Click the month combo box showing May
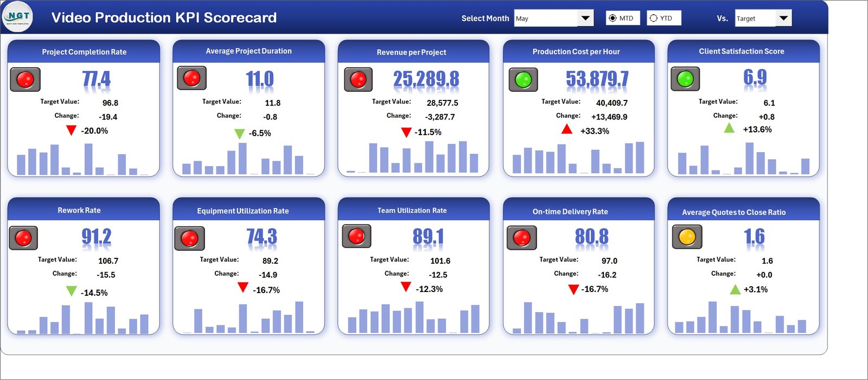This screenshot has width=868, height=380. coord(546,18)
